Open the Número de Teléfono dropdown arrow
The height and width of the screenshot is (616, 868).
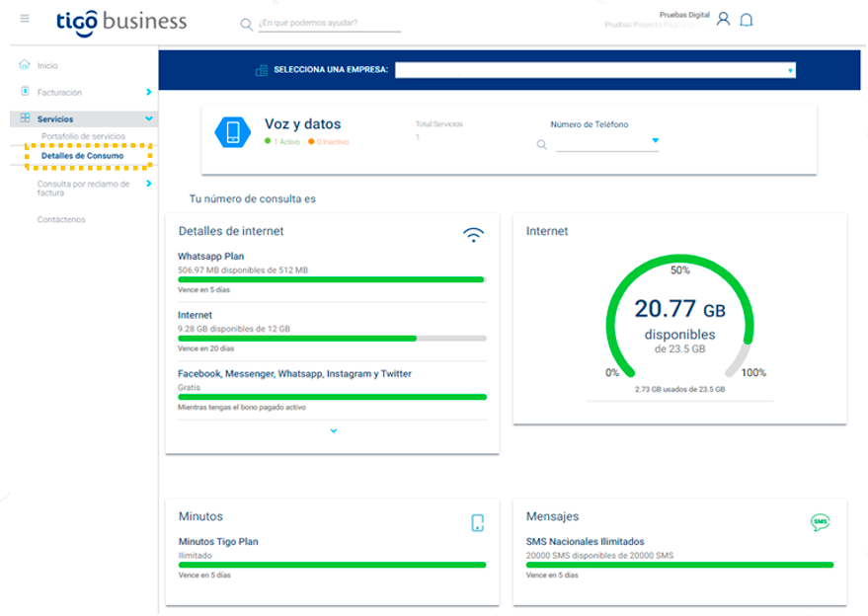click(x=656, y=140)
